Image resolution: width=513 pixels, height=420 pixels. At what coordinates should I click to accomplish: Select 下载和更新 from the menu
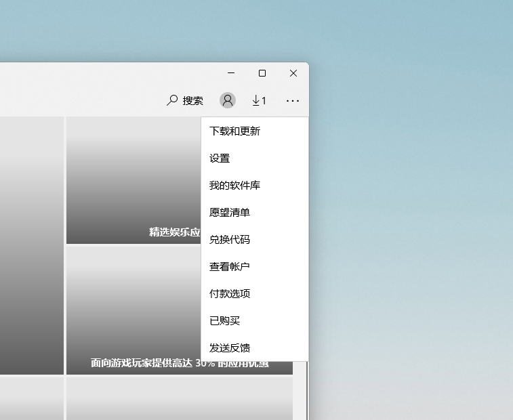pyautogui.click(x=255, y=131)
